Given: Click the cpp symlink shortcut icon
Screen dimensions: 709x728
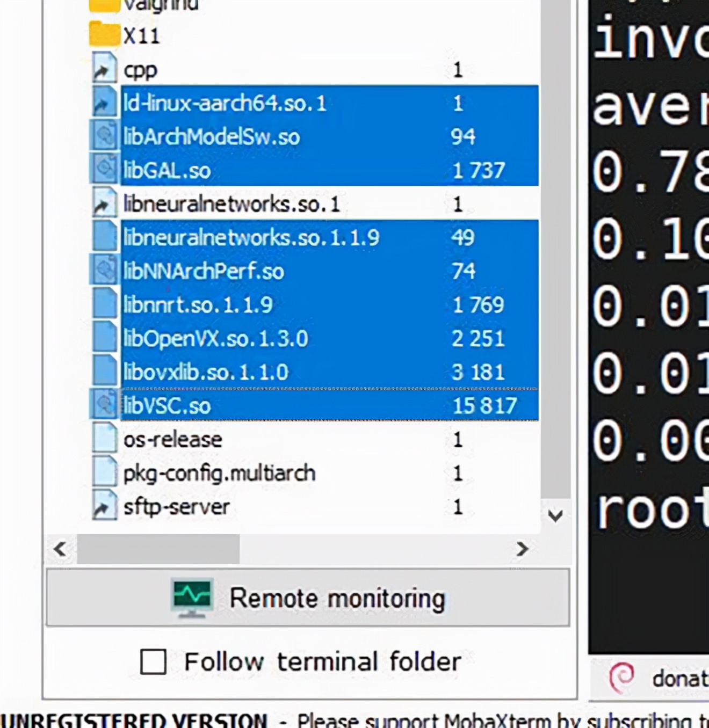Looking at the screenshot, I should (x=105, y=69).
